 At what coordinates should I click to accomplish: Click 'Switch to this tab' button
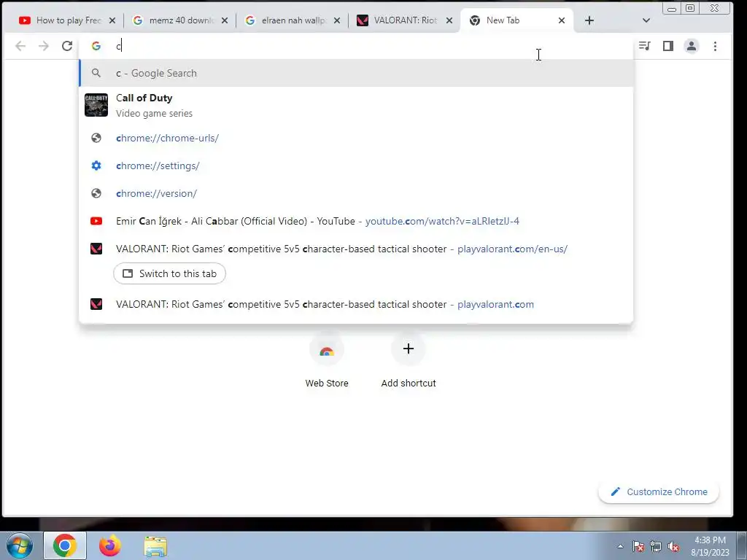coord(169,273)
